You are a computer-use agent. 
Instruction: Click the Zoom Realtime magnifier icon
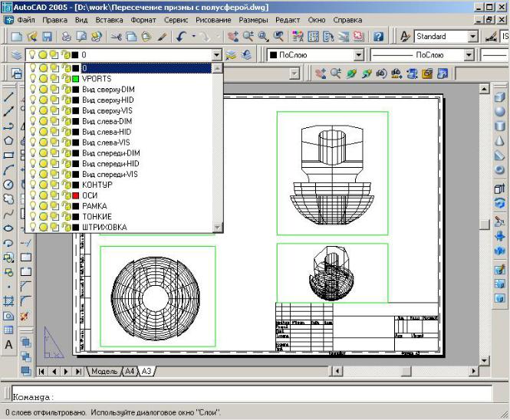[248, 37]
